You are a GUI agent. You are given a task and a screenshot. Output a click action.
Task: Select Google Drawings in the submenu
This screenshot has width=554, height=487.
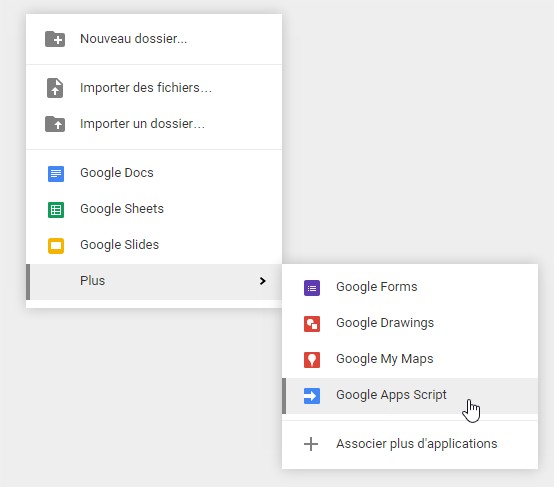click(410, 323)
